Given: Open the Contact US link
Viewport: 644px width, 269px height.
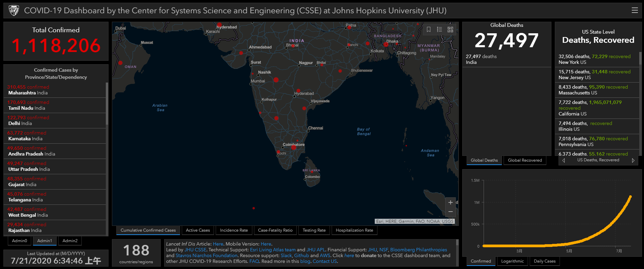Looking at the screenshot, I should [325, 261].
